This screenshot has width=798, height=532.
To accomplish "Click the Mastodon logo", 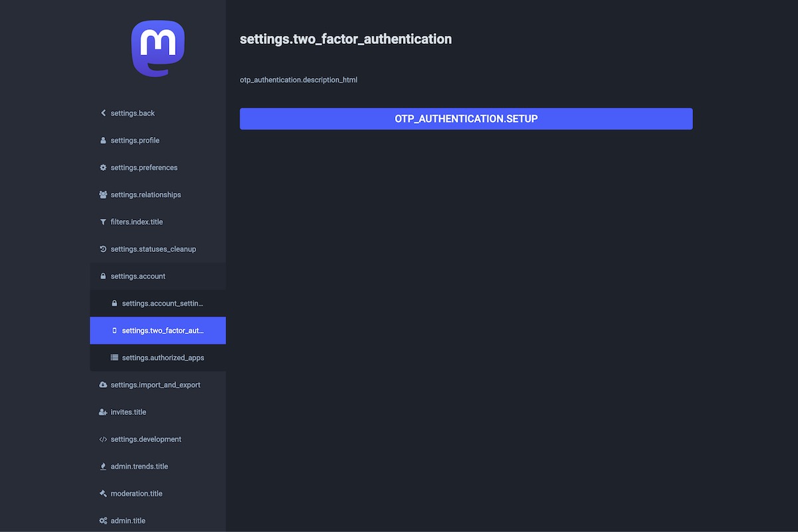I will [x=158, y=49].
